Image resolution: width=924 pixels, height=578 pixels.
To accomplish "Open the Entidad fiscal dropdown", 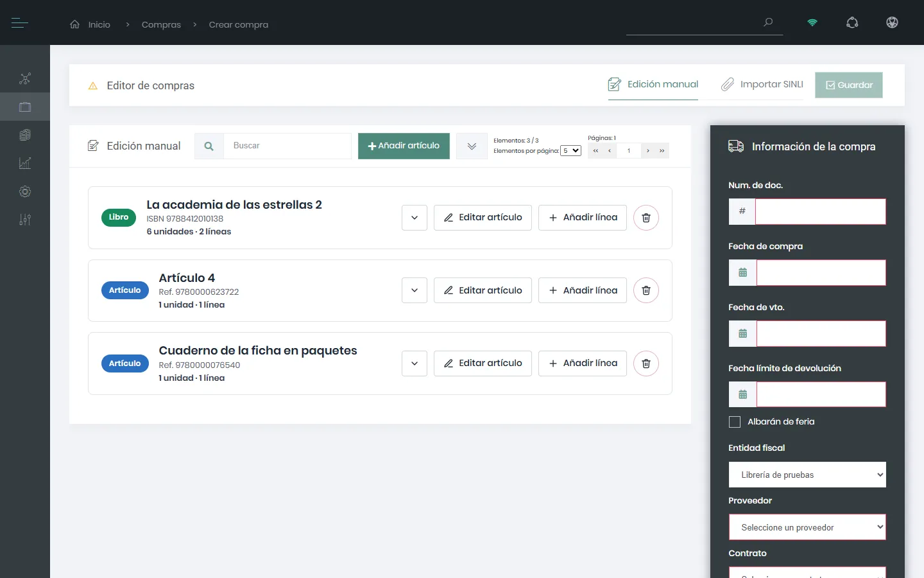I will [807, 475].
